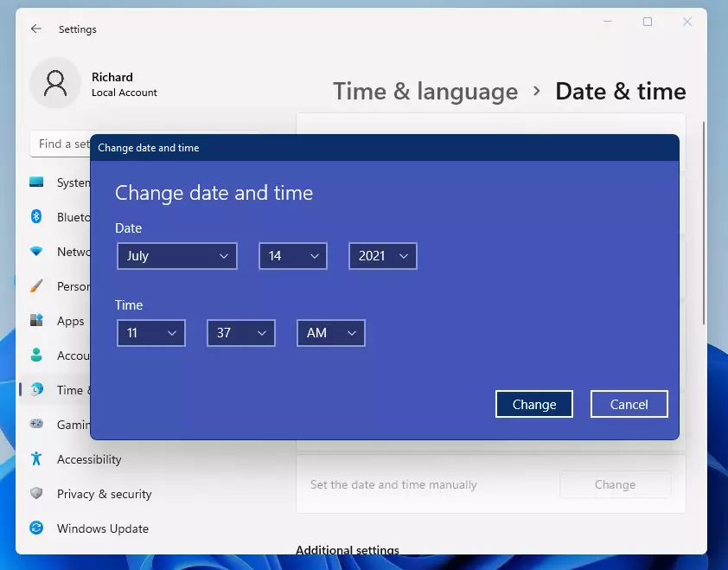Minimize the Settings window
Screen dimensions: 728x570
[608, 22]
